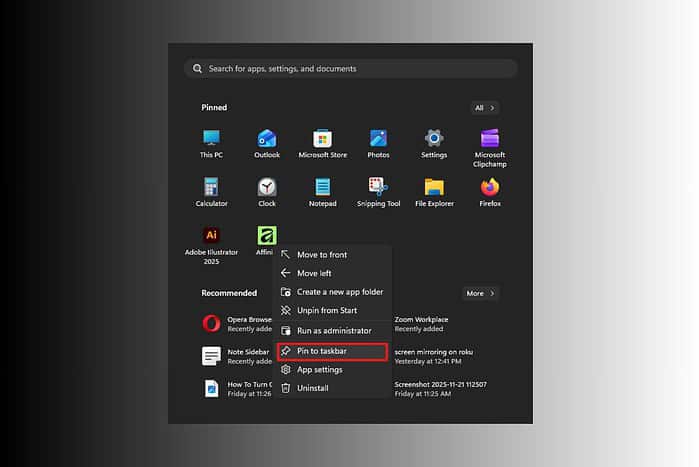This screenshot has width=699, height=467.
Task: Open Note Sidebar recommended item
Action: (236, 356)
